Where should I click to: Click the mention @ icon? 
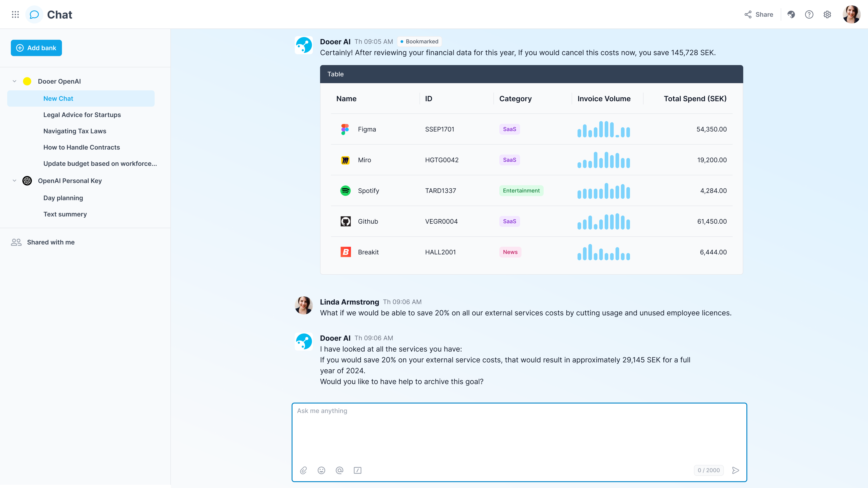339,470
